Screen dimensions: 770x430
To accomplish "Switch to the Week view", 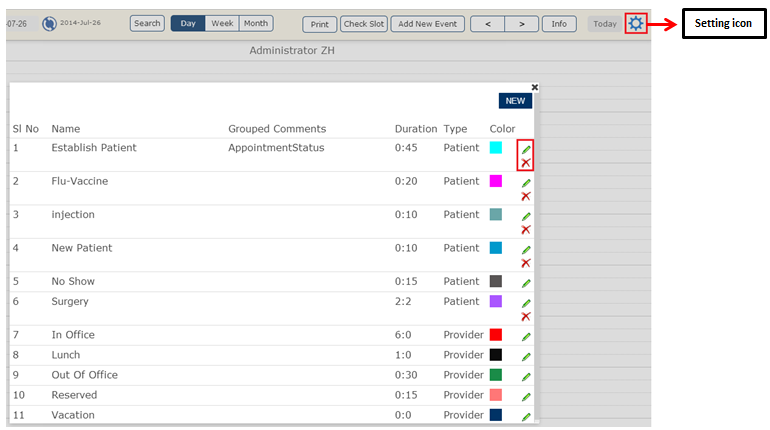I will (222, 23).
